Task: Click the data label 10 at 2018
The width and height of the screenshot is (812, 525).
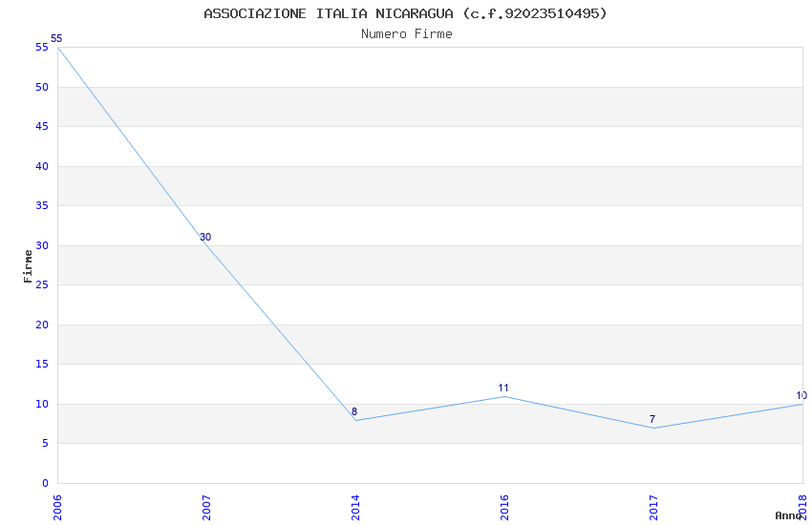Action: 801,396
